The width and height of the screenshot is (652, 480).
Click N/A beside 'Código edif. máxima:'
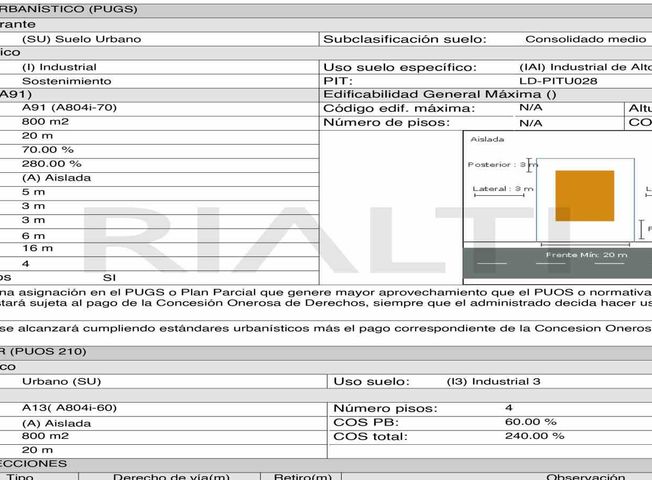[531, 108]
